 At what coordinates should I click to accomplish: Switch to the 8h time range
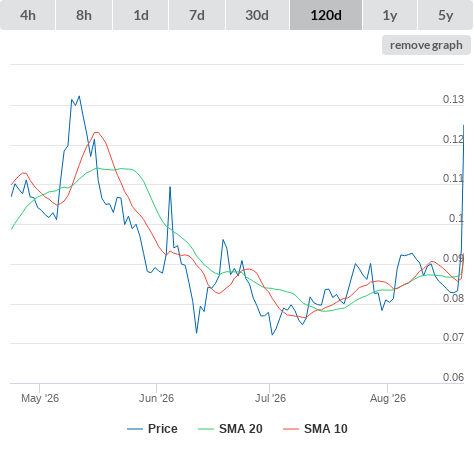pyautogui.click(x=84, y=15)
